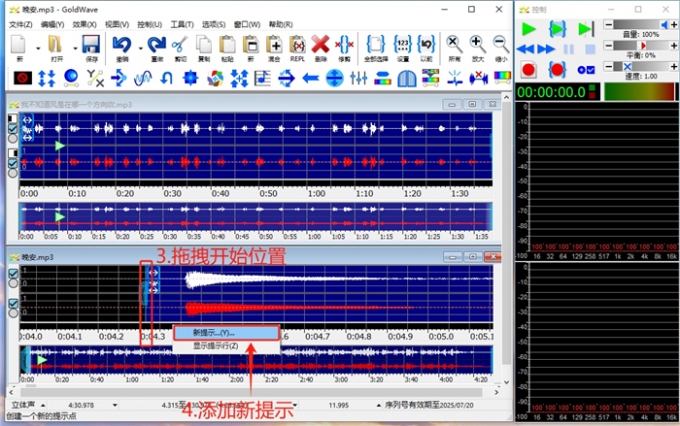Screen dimensions: 680x426
Task: Toggle white channel checkbox in top sound window
Action: click(13, 129)
